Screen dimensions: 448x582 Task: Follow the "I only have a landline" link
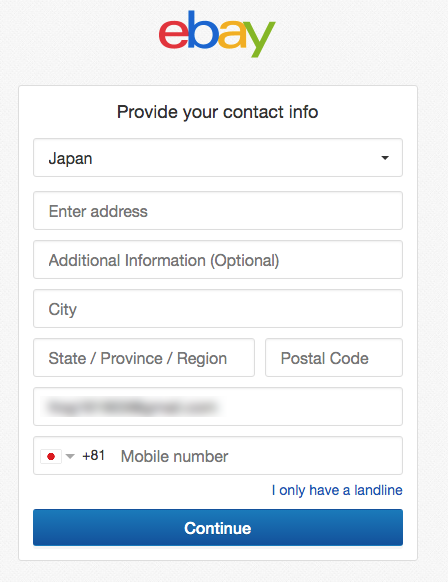(x=337, y=490)
